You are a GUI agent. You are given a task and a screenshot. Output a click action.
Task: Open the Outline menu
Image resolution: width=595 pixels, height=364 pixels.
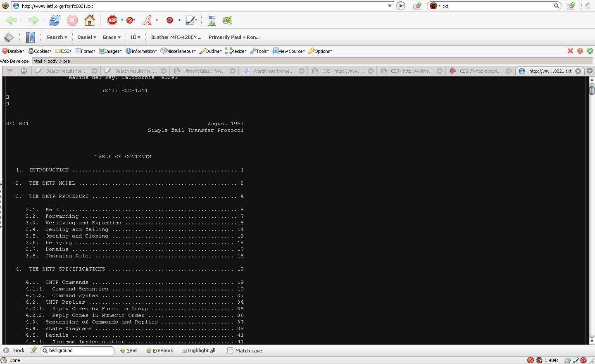point(211,51)
